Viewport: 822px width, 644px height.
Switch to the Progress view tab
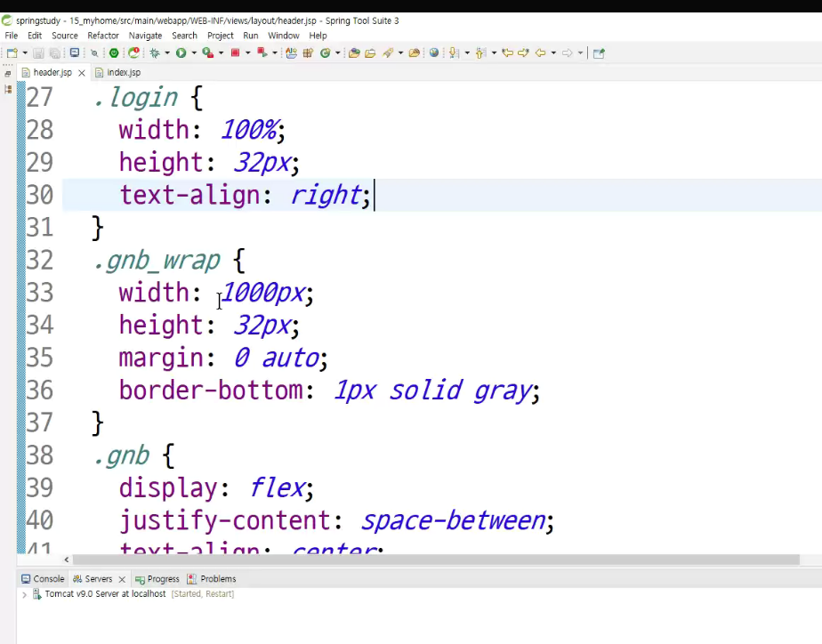tap(157, 579)
